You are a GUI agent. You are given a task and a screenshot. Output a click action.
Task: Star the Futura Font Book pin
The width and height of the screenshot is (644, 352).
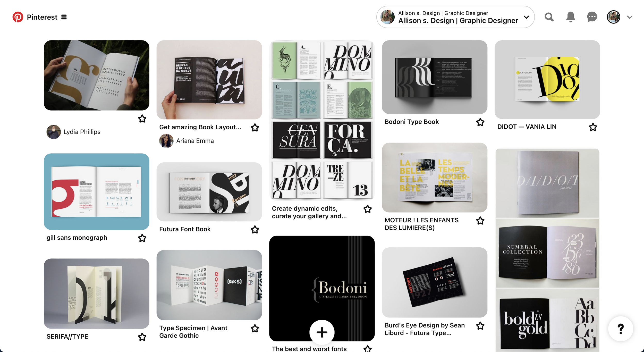click(255, 229)
